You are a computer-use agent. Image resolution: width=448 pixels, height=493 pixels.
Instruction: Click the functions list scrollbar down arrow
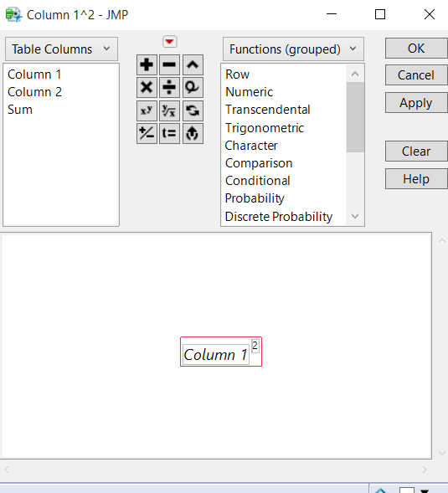click(355, 216)
